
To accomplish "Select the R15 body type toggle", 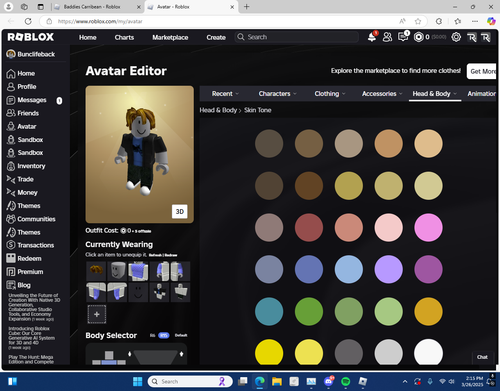I will [x=164, y=335].
